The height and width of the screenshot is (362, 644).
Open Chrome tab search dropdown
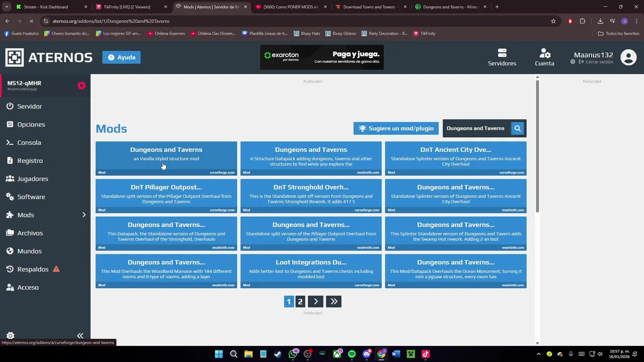7,7
